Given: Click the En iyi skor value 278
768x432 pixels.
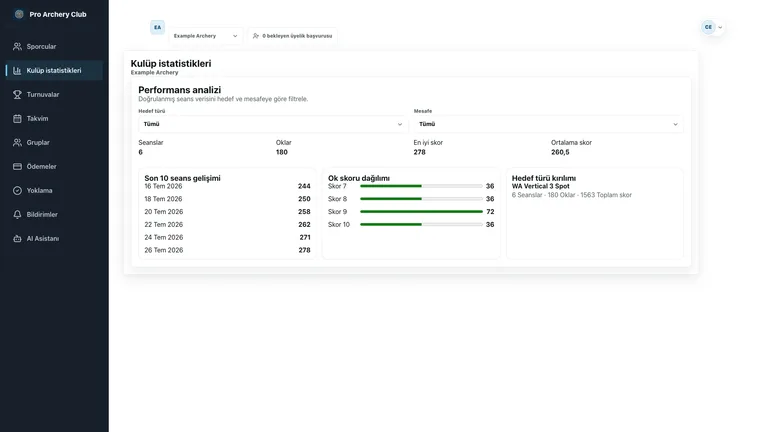Looking at the screenshot, I should click(419, 152).
